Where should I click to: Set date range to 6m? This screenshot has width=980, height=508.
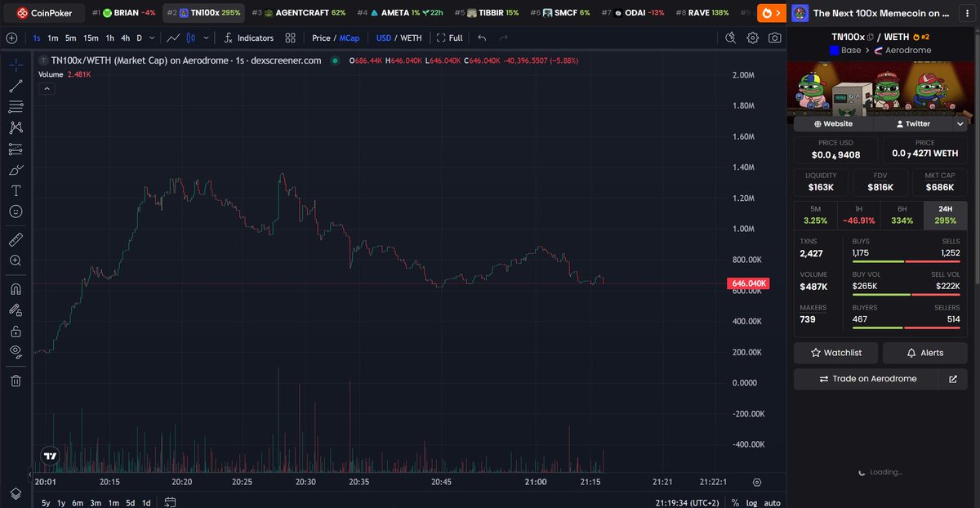pyautogui.click(x=78, y=503)
